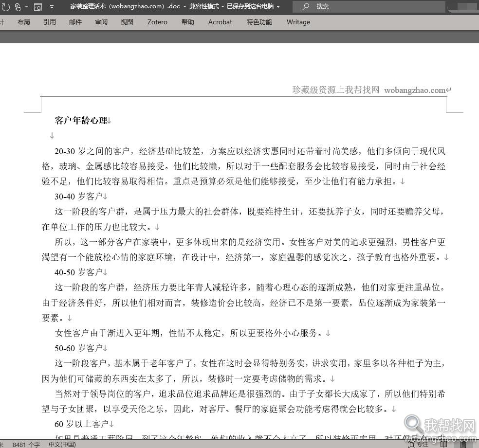Toggle the Touch/Mouse mode hand icon
Viewport: 479px width, 448px height.
[x=18, y=7]
